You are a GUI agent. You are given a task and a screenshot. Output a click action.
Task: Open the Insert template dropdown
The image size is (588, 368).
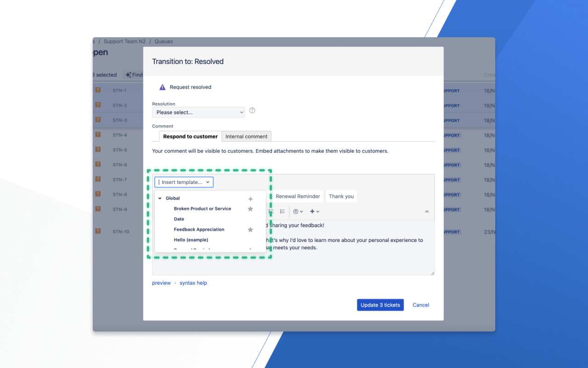click(x=184, y=182)
